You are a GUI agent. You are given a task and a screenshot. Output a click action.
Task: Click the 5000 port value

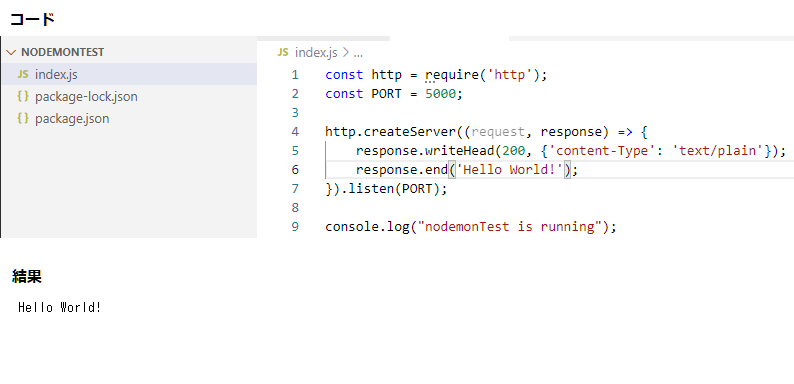coord(441,94)
